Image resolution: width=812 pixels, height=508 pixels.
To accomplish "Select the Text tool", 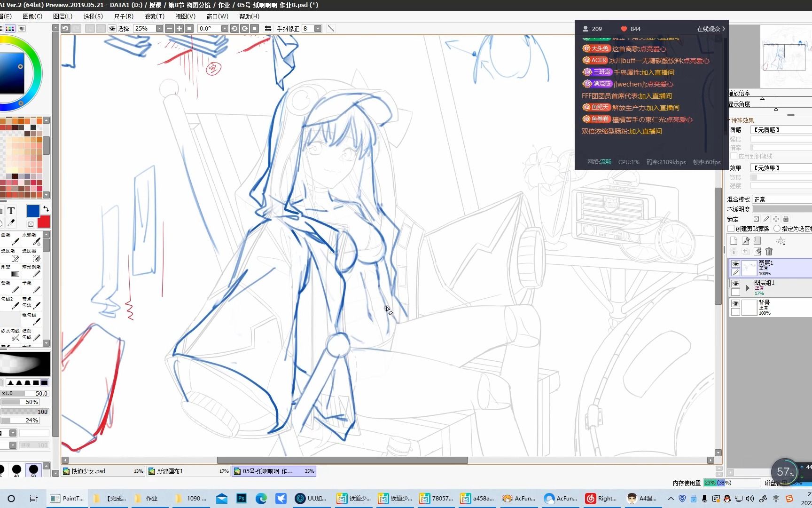I will [11, 211].
